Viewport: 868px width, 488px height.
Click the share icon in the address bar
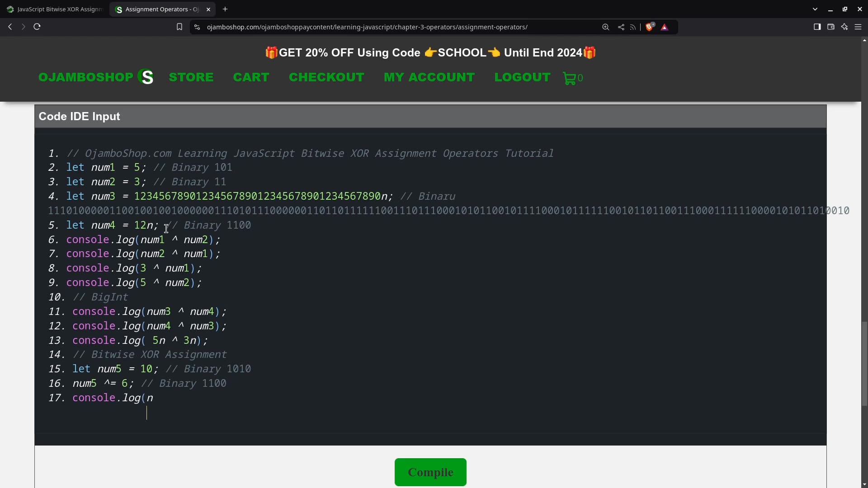pos(621,27)
